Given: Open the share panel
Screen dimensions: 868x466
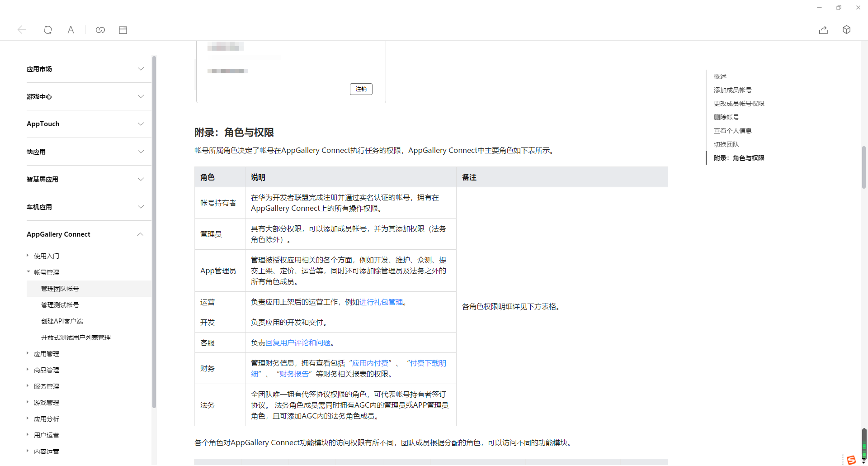Looking at the screenshot, I should click(x=823, y=29).
